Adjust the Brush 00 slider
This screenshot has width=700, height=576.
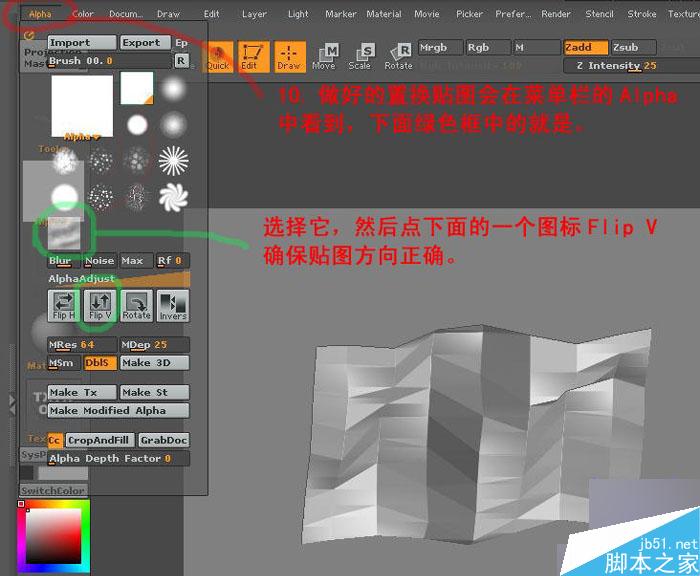pyautogui.click(x=109, y=61)
